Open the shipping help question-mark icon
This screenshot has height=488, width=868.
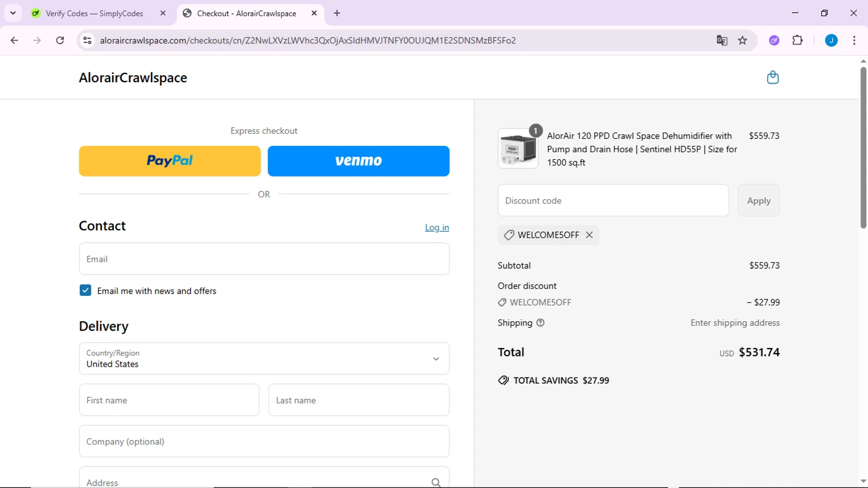[x=540, y=323]
